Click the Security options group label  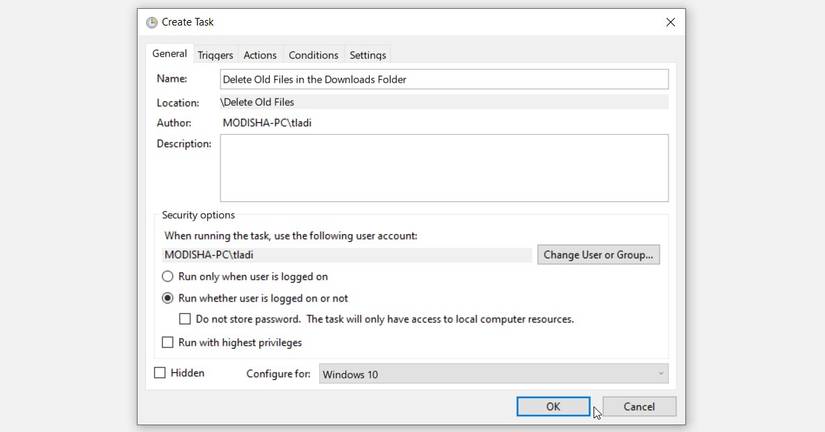point(198,215)
